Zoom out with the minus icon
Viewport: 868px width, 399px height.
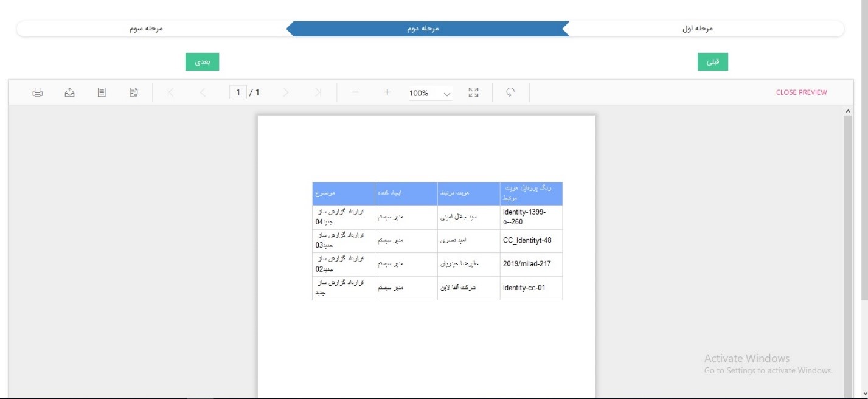[x=355, y=92]
